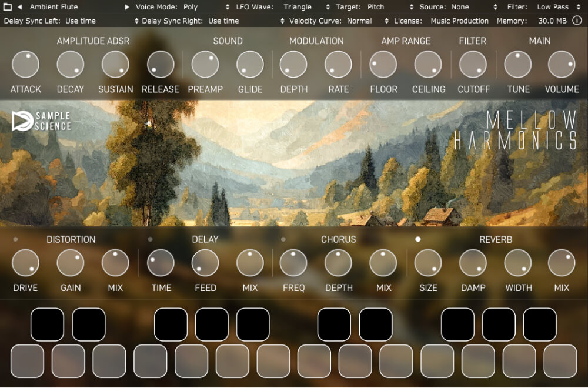Viewport: 588px width, 388px height.
Task: Click the Delay Time knob
Action: [x=161, y=263]
